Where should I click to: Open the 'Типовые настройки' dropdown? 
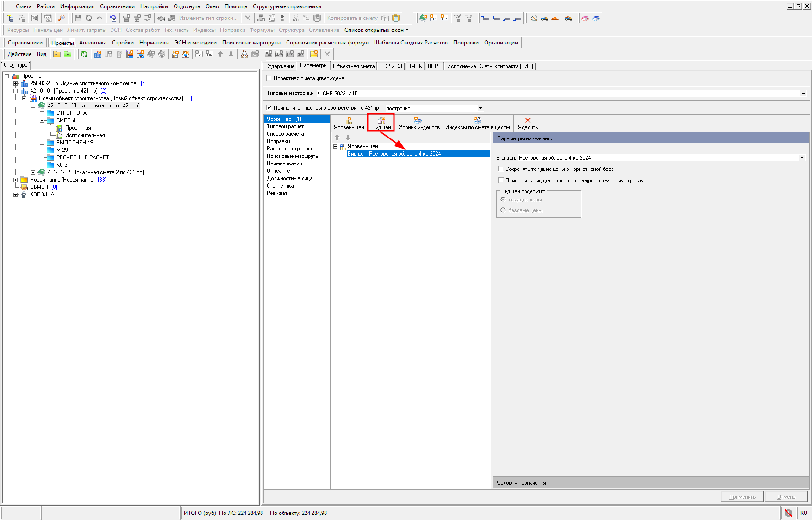803,94
